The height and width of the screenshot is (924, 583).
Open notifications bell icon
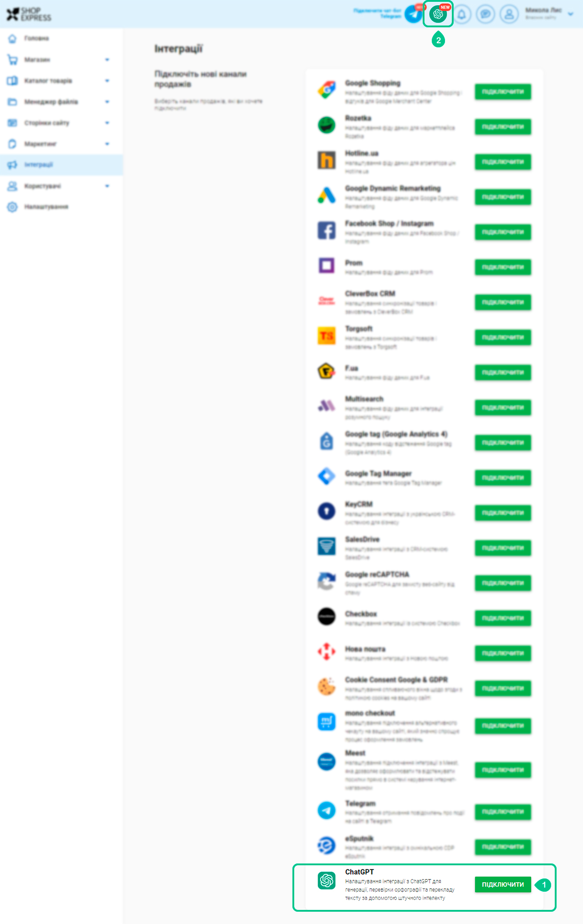pos(462,14)
